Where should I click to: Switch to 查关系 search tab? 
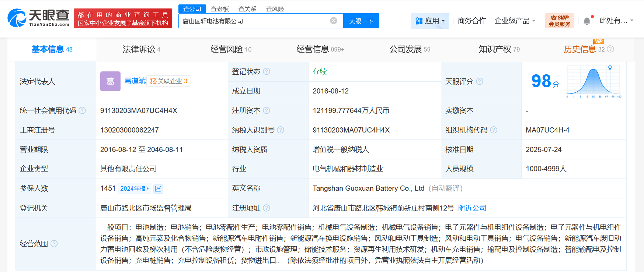(247, 9)
